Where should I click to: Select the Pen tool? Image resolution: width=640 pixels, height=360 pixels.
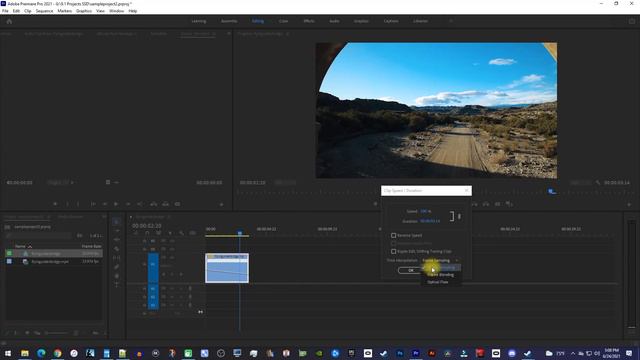click(x=116, y=267)
